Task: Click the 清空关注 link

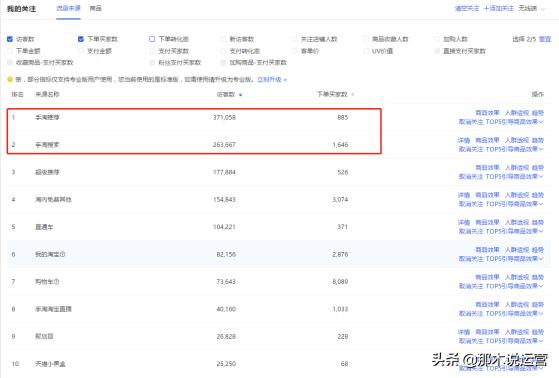Action: point(467,8)
